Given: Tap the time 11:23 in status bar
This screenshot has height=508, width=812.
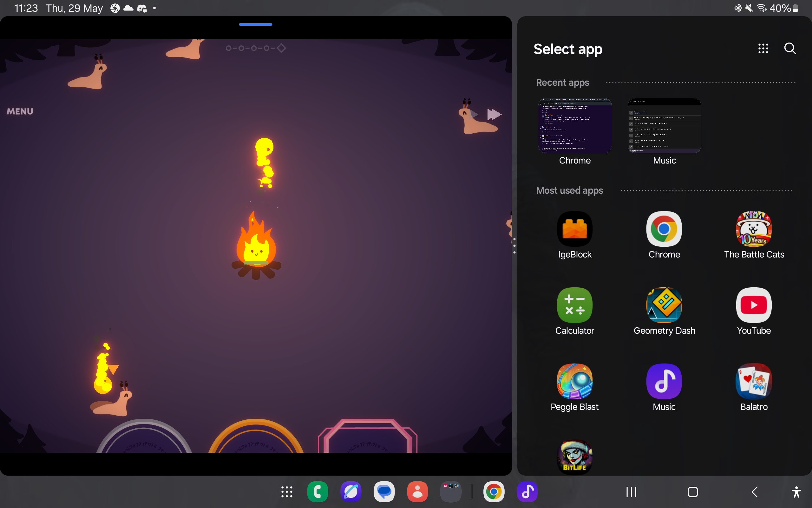Looking at the screenshot, I should tap(26, 8).
